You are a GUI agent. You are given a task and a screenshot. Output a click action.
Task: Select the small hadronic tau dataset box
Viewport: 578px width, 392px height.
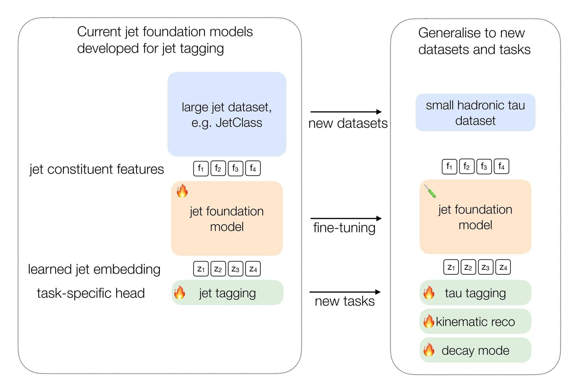(475, 113)
